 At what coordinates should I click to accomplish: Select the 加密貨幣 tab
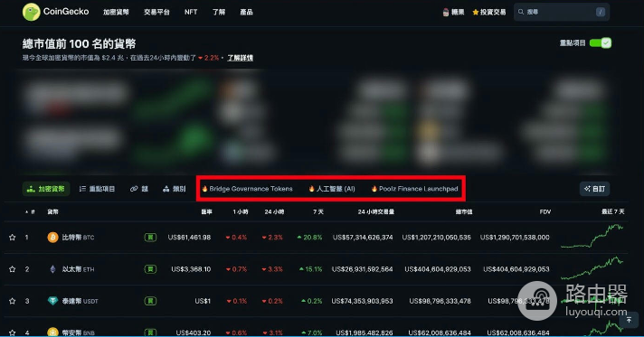coord(45,189)
